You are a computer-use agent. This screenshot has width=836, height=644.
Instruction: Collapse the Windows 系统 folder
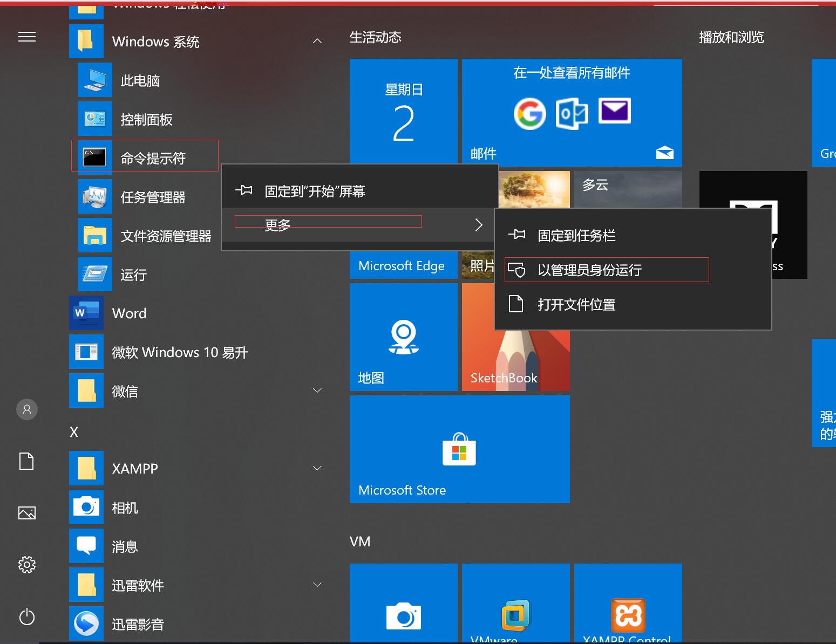[x=317, y=41]
